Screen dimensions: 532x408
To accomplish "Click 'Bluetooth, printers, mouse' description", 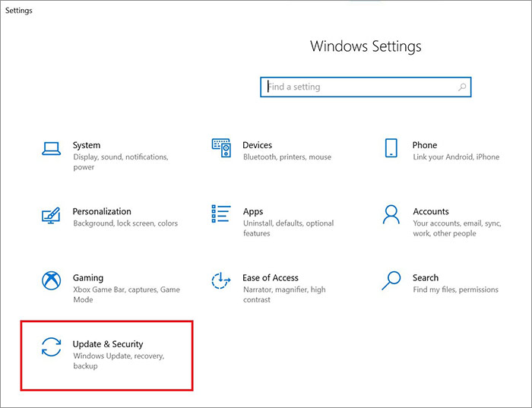I will click(x=287, y=157).
